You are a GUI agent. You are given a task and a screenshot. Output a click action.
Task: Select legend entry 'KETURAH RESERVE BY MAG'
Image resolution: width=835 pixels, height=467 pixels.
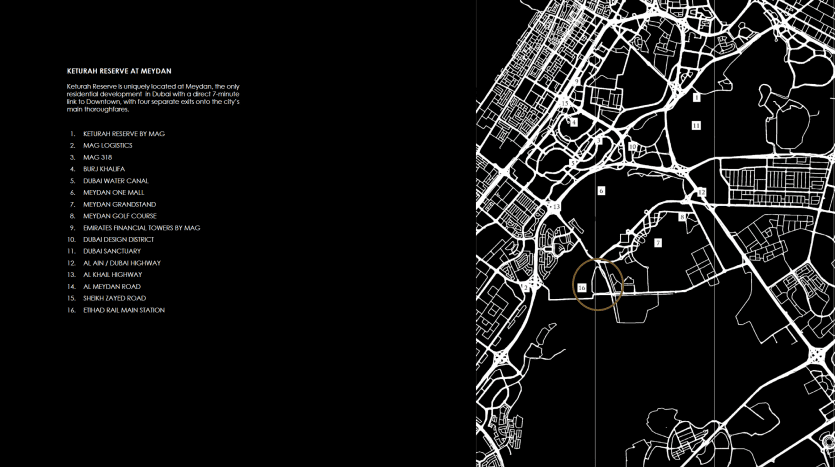tap(124, 134)
